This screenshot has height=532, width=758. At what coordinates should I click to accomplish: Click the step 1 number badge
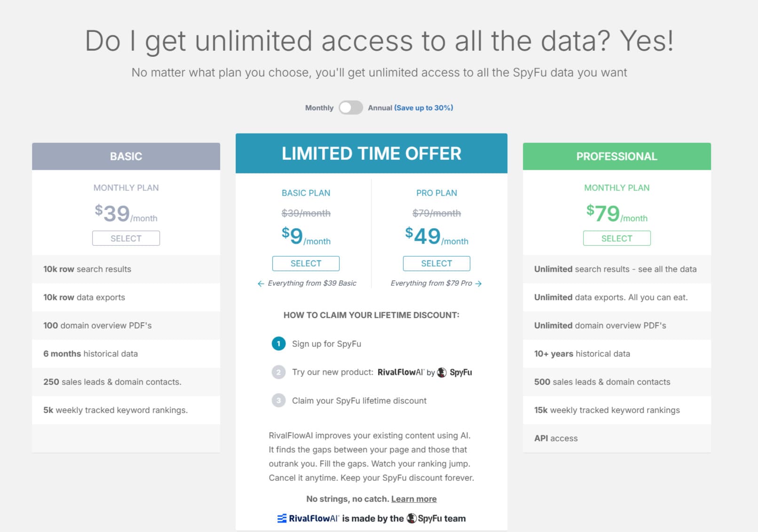[x=278, y=344]
